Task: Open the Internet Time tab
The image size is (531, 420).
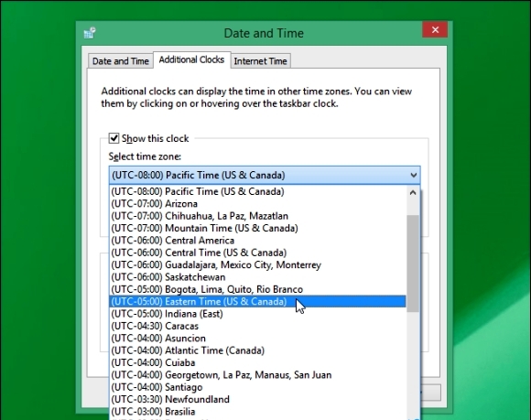Action: 260,61
